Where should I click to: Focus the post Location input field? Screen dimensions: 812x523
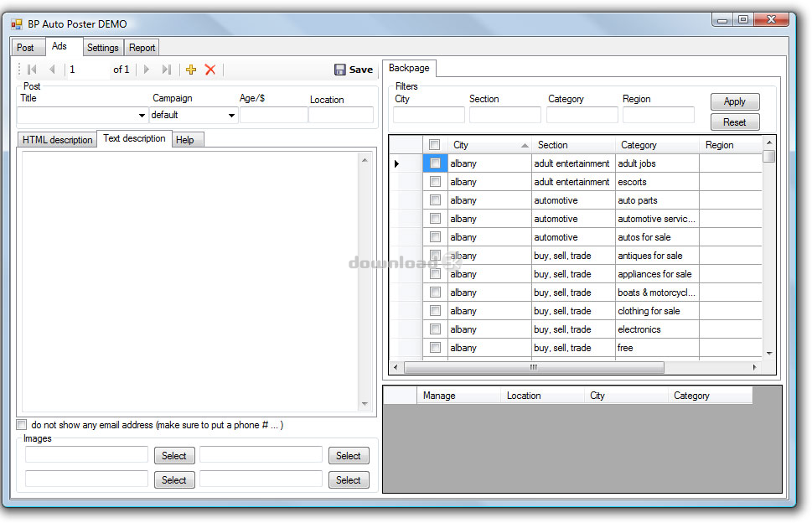tap(341, 115)
